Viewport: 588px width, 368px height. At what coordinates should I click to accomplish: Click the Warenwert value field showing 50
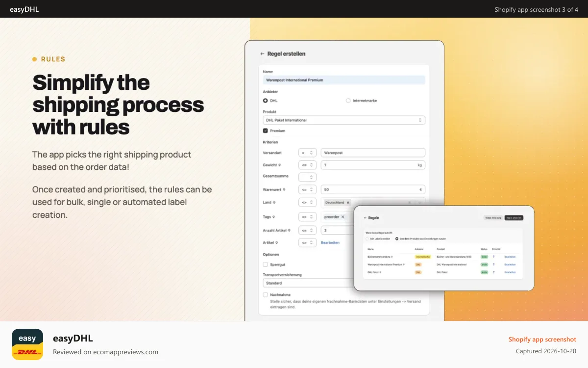[373, 189]
